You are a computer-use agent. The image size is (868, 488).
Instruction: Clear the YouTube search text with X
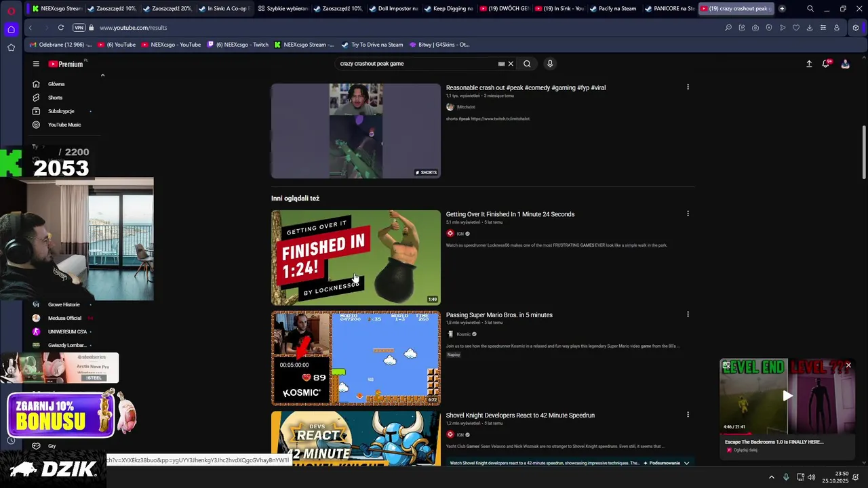point(511,64)
